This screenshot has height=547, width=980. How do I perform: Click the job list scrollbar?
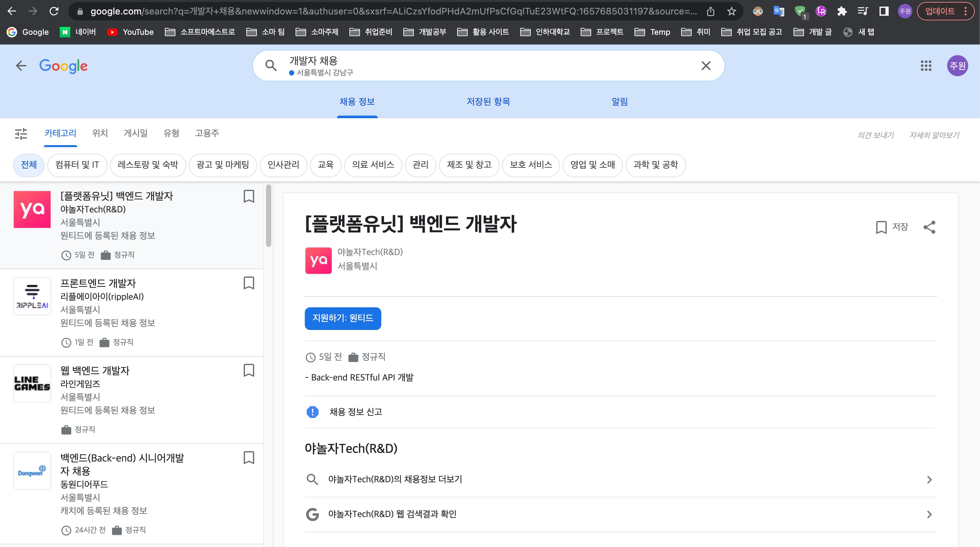269,216
